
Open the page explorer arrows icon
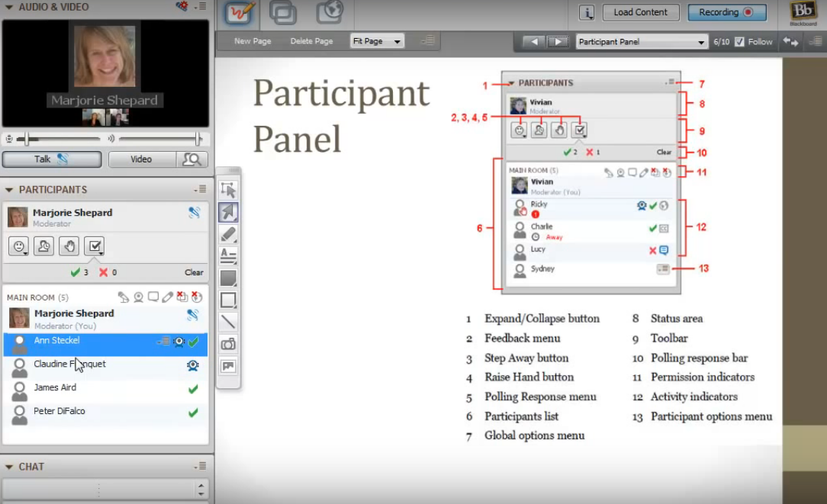(x=790, y=41)
